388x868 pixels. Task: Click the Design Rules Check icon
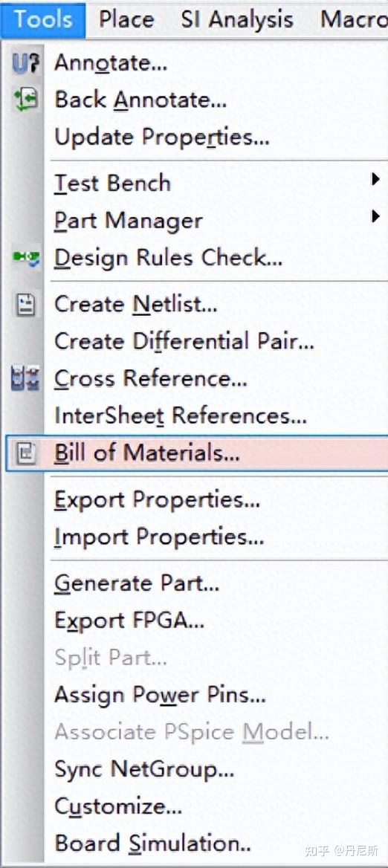tap(25, 257)
